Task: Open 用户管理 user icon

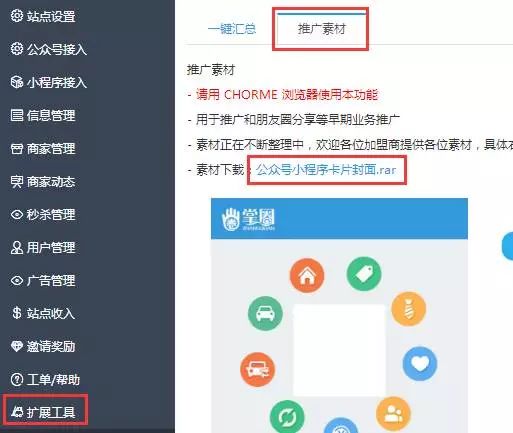Action: click(17, 247)
